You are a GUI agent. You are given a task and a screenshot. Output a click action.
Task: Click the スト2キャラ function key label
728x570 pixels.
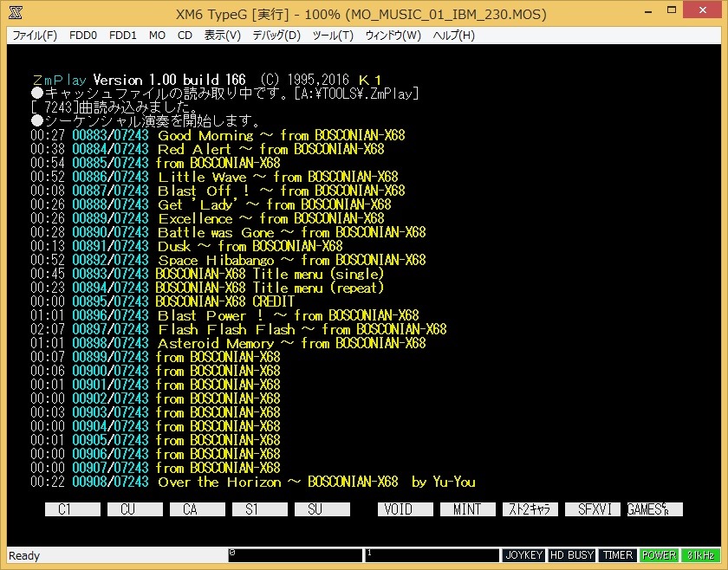pos(530,509)
